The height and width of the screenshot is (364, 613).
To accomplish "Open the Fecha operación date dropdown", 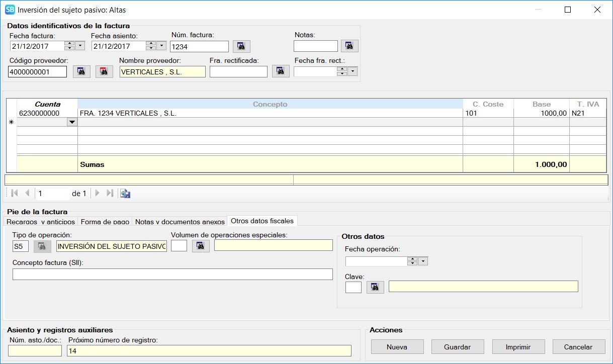I will click(x=423, y=261).
